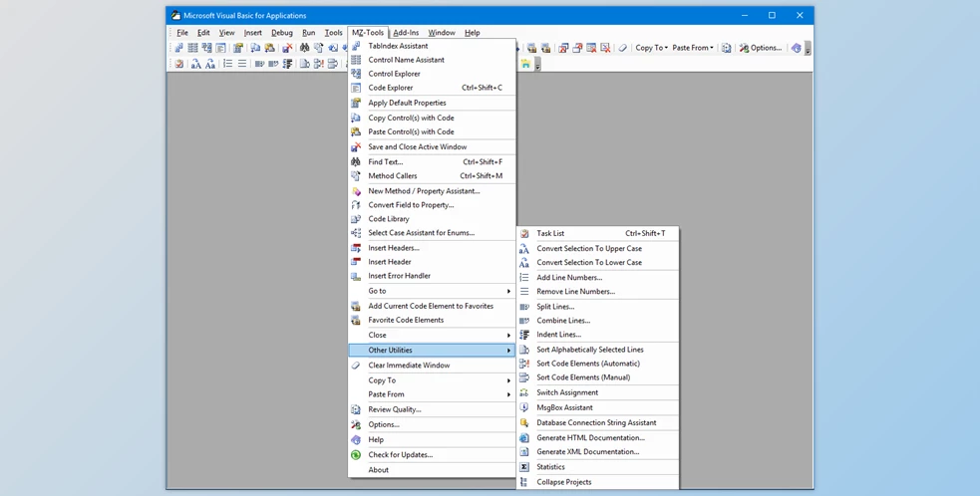Expand Paste From submenu in MZ-Tools menu
The height and width of the screenshot is (496, 980).
point(432,394)
